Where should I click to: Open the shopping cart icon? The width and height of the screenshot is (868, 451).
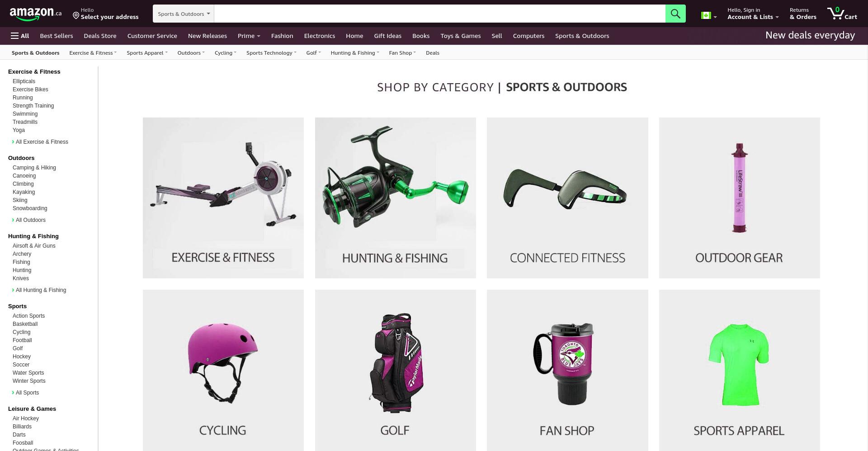pos(842,14)
